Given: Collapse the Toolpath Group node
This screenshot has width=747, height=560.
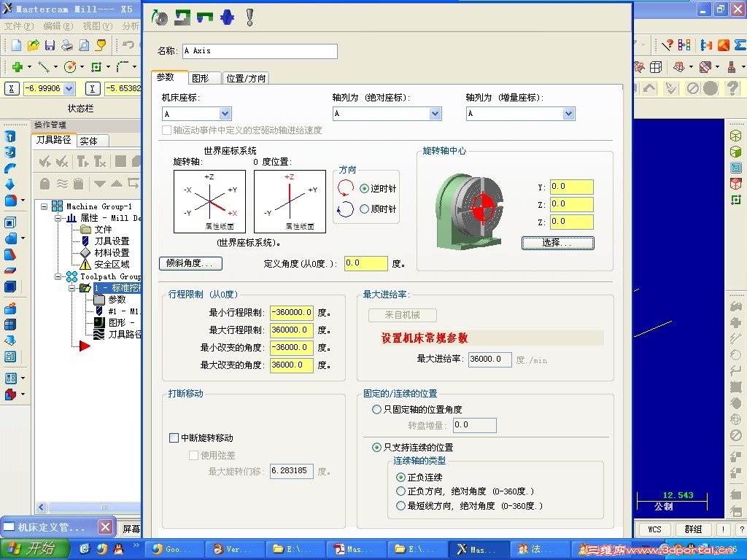Looking at the screenshot, I should point(58,276).
